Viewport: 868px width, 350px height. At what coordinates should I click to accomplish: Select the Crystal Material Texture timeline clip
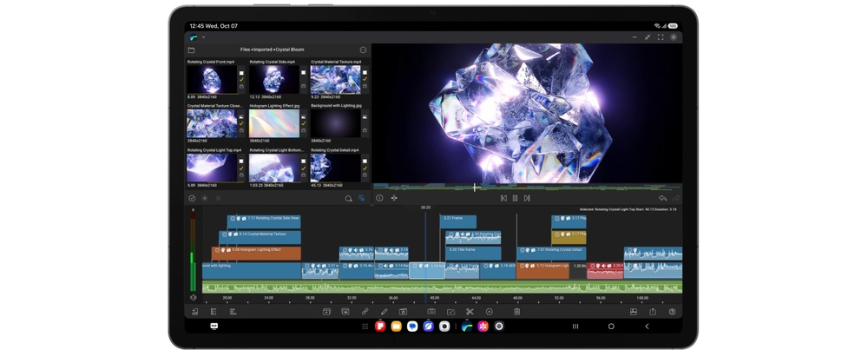point(260,238)
